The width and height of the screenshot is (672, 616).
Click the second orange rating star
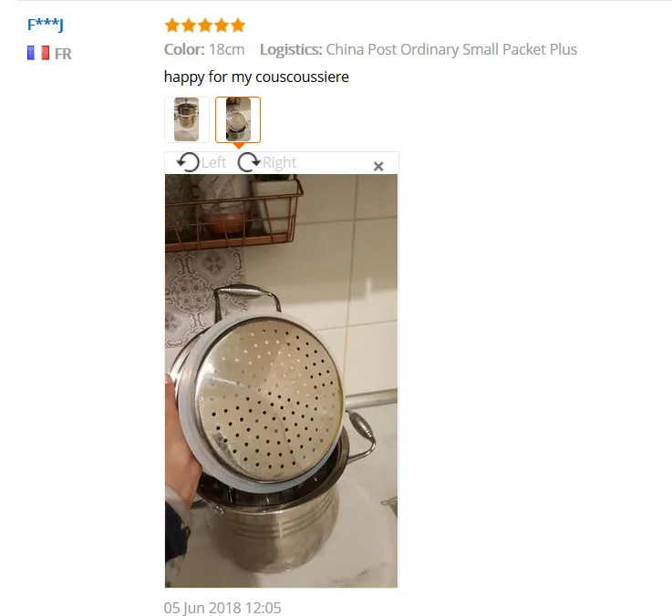click(189, 26)
